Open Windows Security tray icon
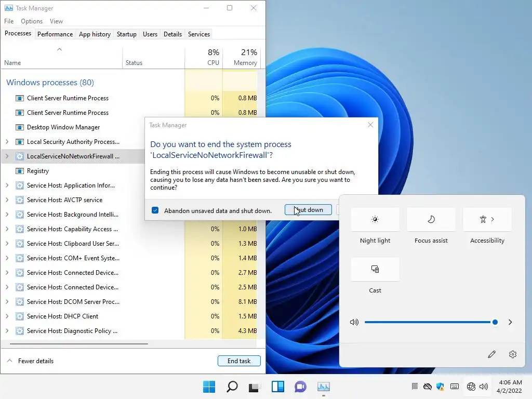Viewport: 532px width, 399px height. [441, 387]
